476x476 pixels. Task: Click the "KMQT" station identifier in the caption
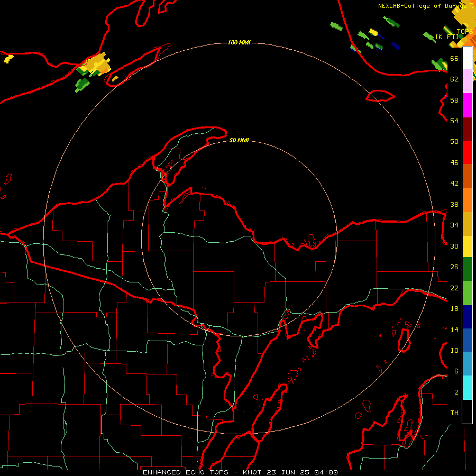pos(253,472)
